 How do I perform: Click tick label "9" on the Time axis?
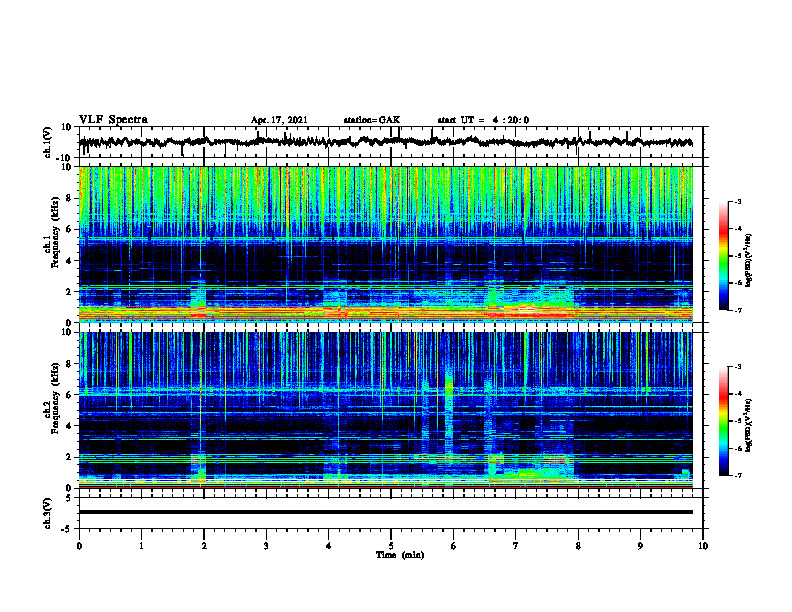(x=640, y=546)
